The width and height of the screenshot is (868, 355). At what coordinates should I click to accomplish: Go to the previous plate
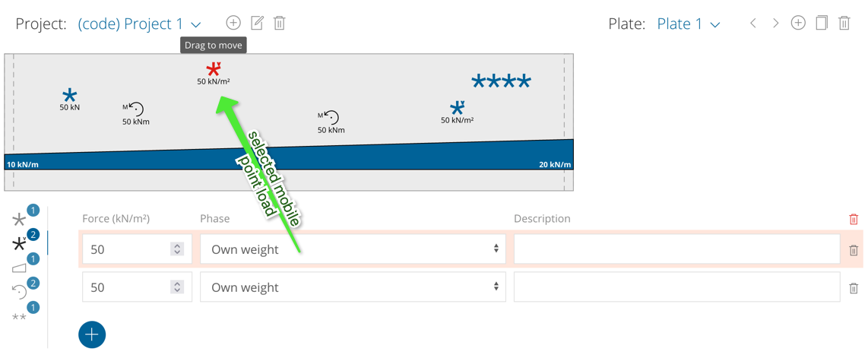pyautogui.click(x=753, y=24)
